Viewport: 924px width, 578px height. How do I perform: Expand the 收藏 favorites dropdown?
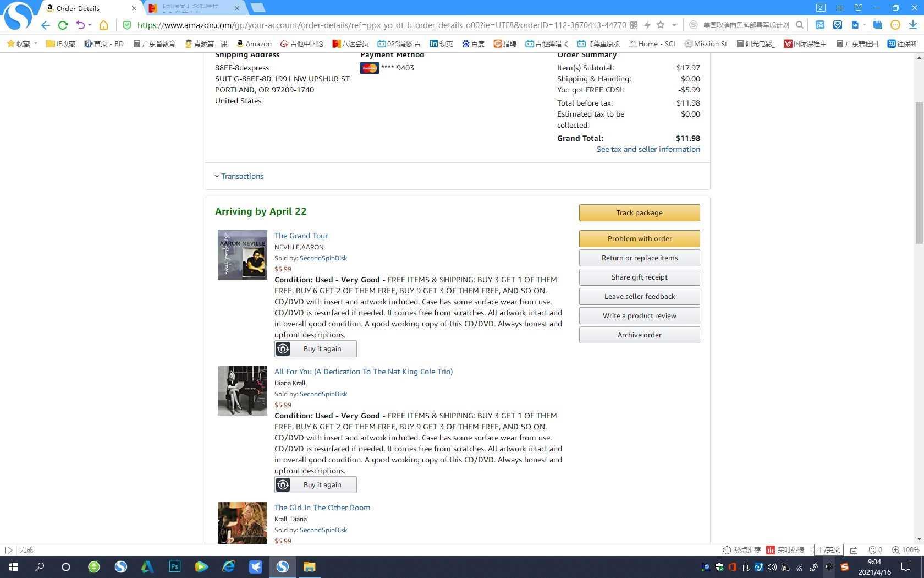36,43
